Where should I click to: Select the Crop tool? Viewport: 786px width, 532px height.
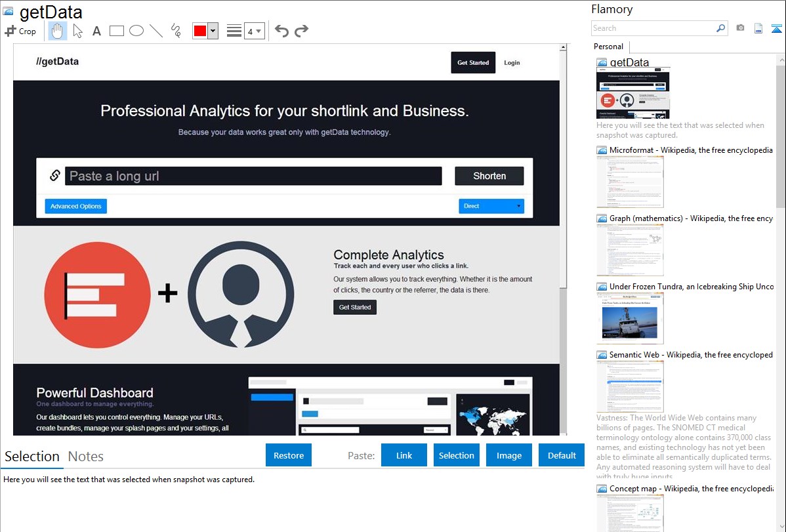click(x=20, y=31)
